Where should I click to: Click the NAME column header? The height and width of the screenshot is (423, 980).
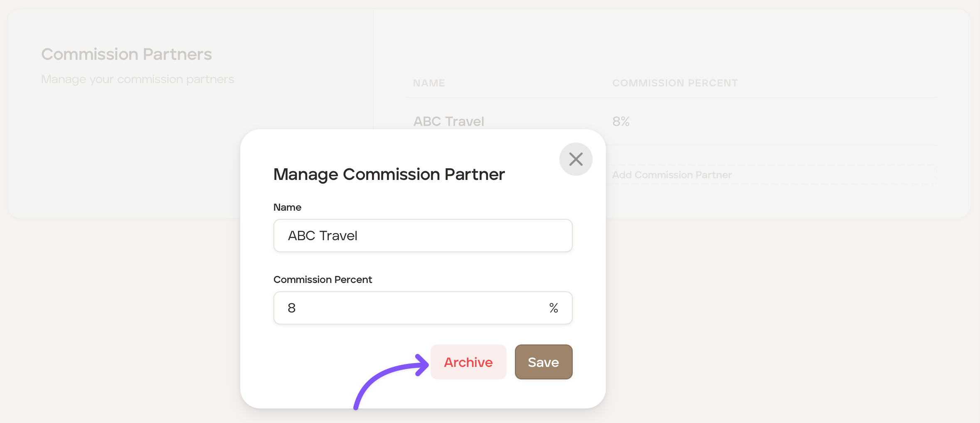coord(429,83)
